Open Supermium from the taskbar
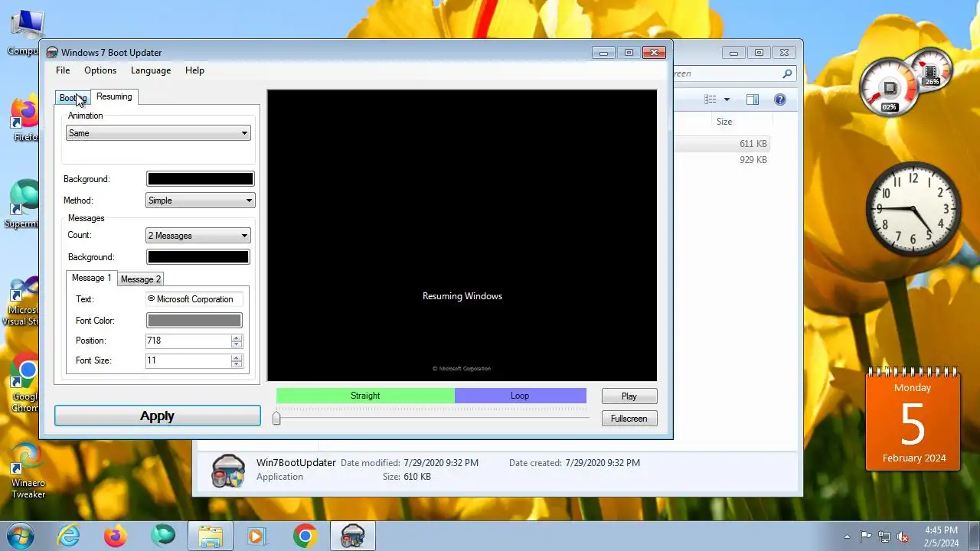The height and width of the screenshot is (551, 980). click(162, 536)
